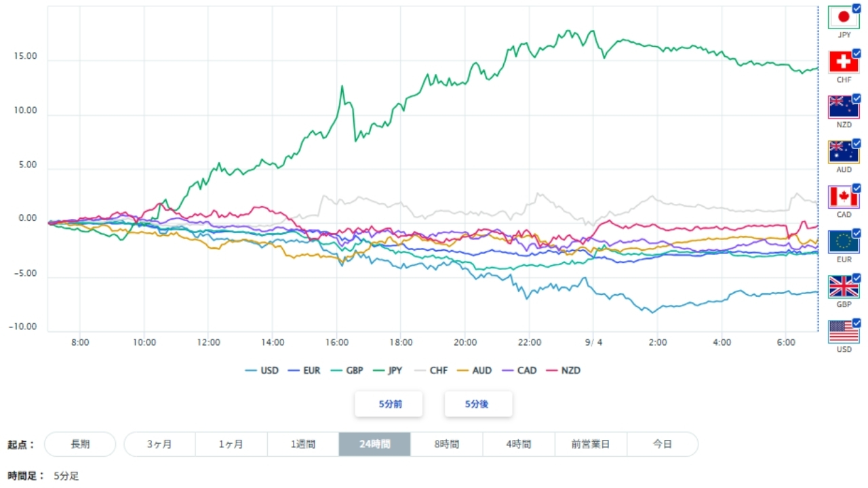Viewport: 868px width, 488px height.
Task: Switch to the 8時間 range tab
Action: click(447, 445)
